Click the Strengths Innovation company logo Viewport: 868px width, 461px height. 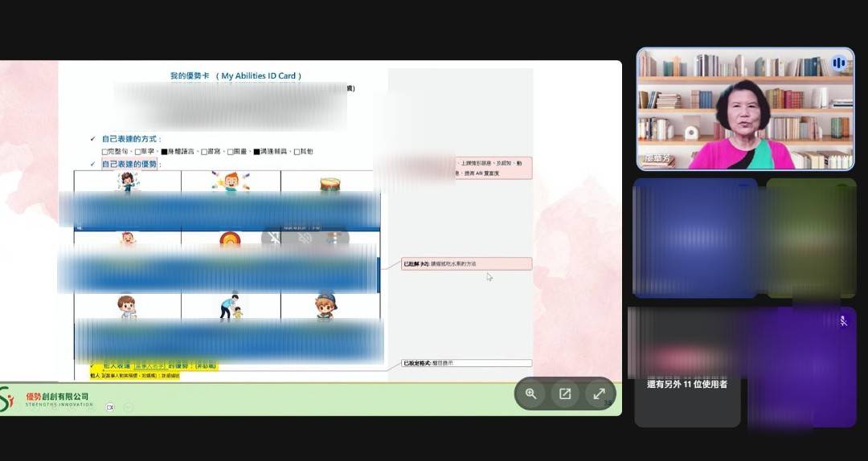(47, 398)
